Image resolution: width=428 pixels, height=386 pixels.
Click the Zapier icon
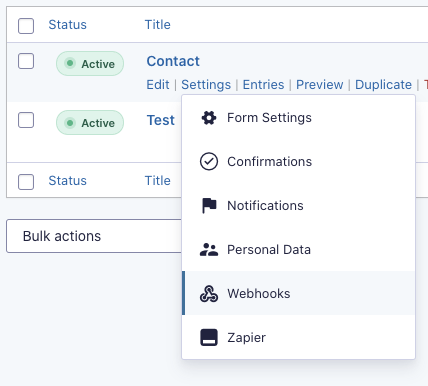(x=209, y=337)
